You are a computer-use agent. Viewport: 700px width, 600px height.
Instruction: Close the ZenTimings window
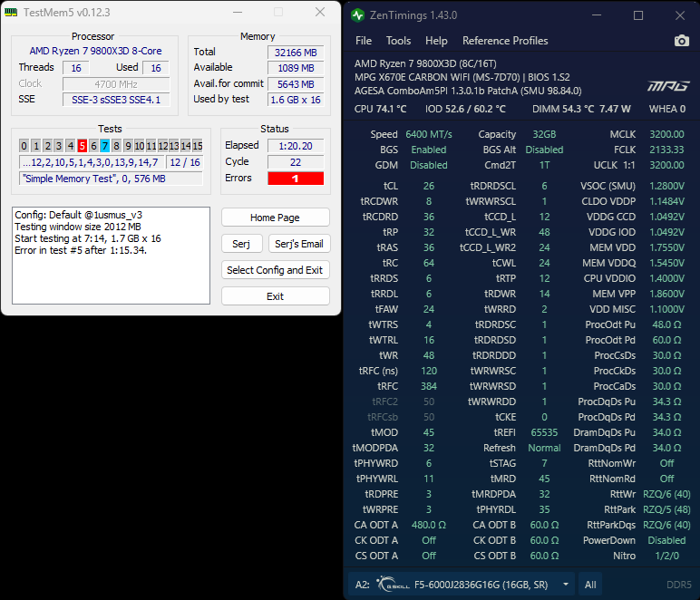[x=679, y=15]
